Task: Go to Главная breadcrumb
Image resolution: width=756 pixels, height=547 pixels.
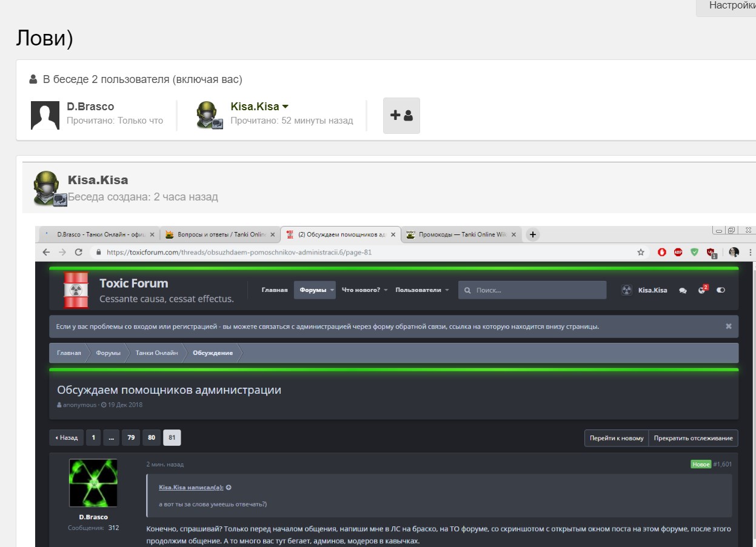Action: (x=69, y=353)
